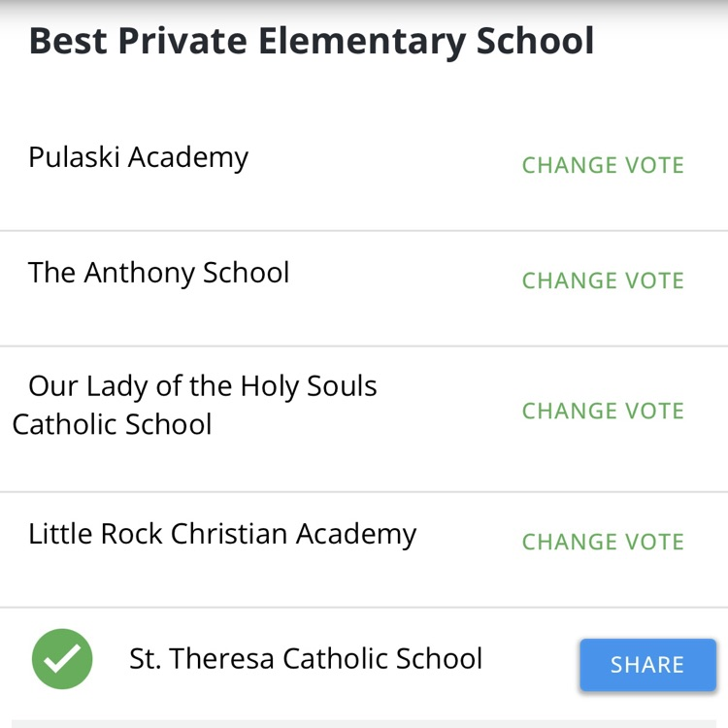Share your St. Theresa vote
The width and height of the screenshot is (728, 728).
click(x=647, y=665)
